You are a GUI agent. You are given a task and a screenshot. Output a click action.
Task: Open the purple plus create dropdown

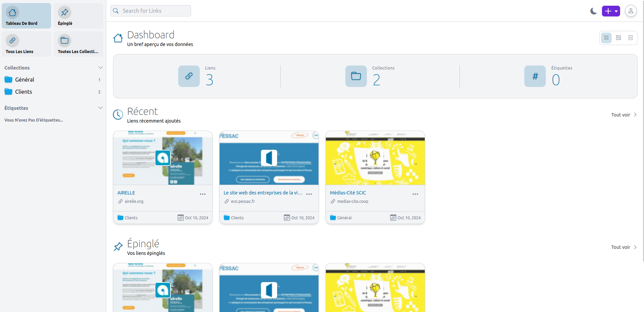point(611,11)
